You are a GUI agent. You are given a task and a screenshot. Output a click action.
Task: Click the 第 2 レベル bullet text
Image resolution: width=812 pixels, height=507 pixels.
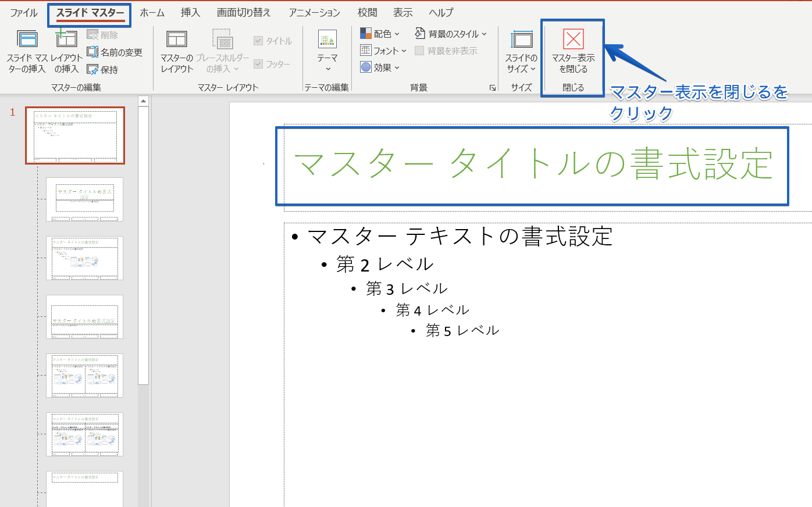pos(385,265)
